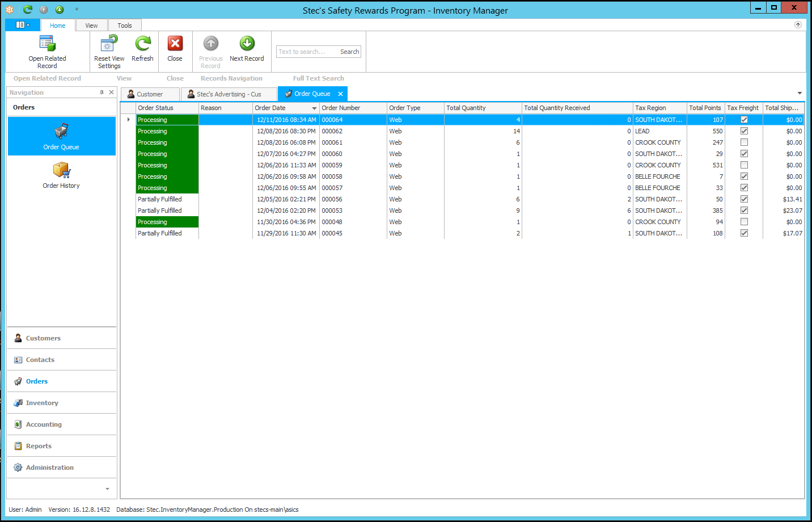
Task: Open the Accounting navigation group
Action: tap(62, 424)
